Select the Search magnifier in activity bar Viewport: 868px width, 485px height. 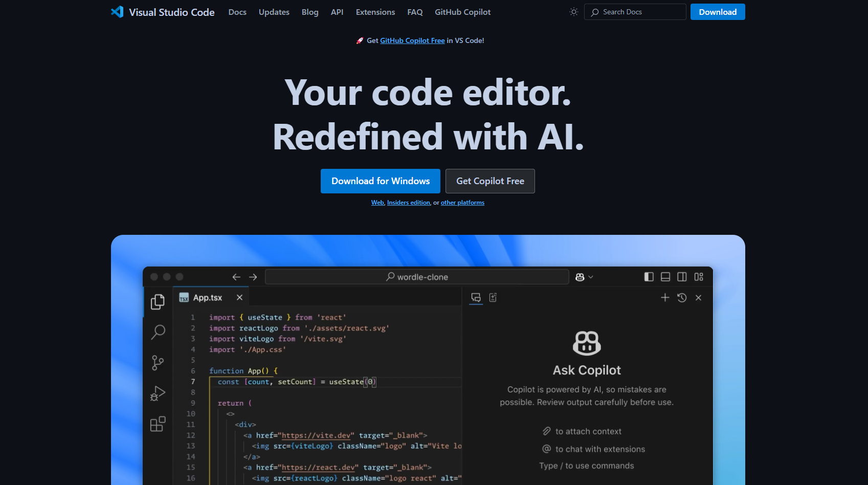coord(158,332)
